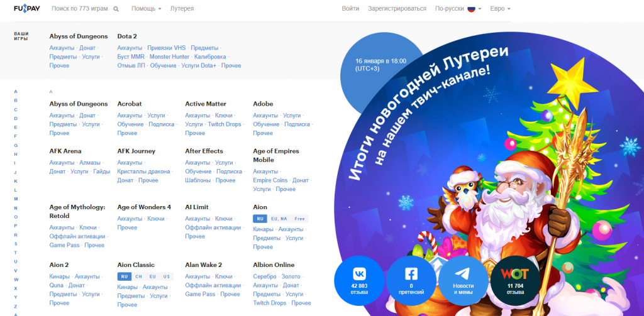Jump to letter K in alphabet index
This screenshot has height=316, width=644.
pyautogui.click(x=16, y=181)
